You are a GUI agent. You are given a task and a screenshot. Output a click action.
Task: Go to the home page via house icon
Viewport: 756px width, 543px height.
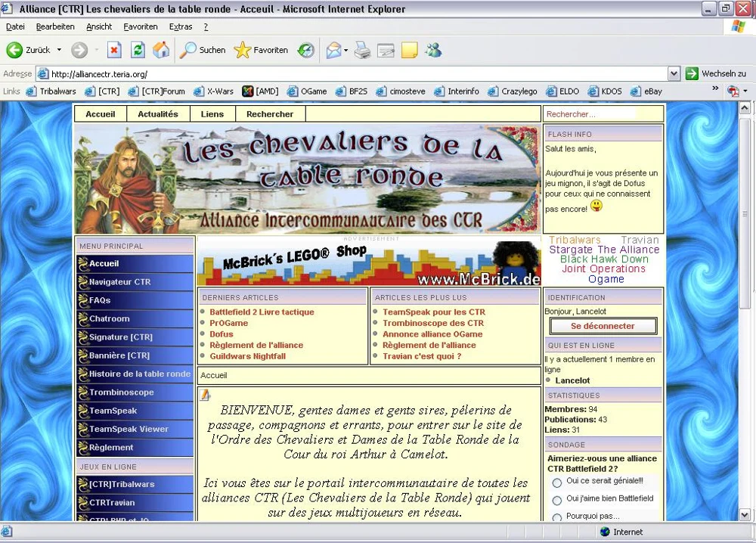pos(161,50)
